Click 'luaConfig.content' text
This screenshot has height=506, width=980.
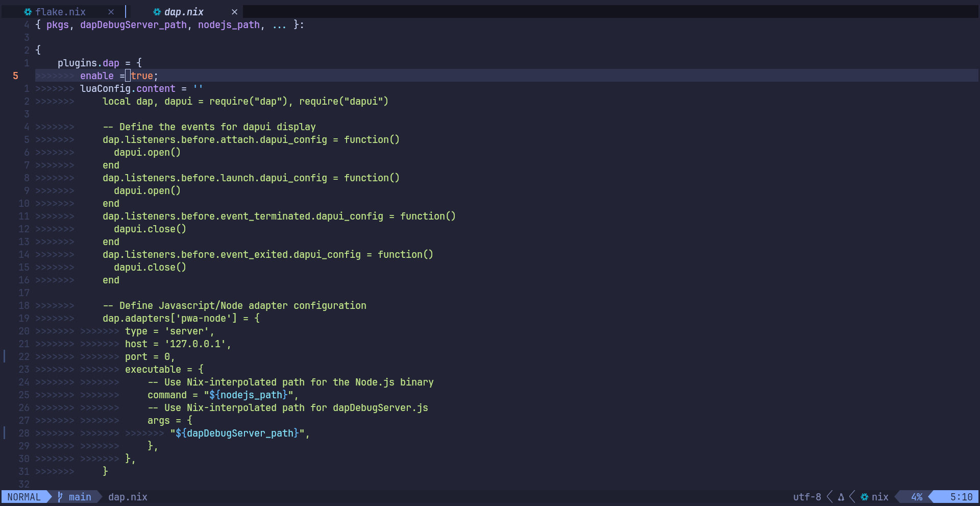pyautogui.click(x=128, y=88)
